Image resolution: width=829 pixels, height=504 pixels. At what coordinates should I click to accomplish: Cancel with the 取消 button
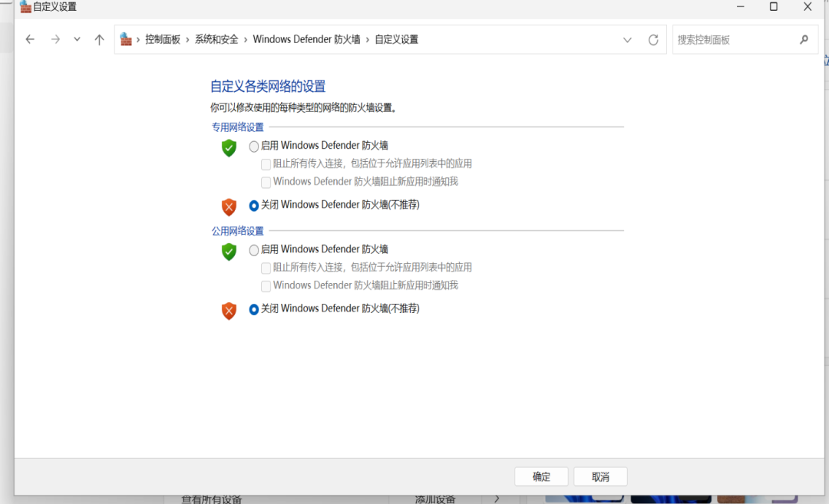point(600,476)
